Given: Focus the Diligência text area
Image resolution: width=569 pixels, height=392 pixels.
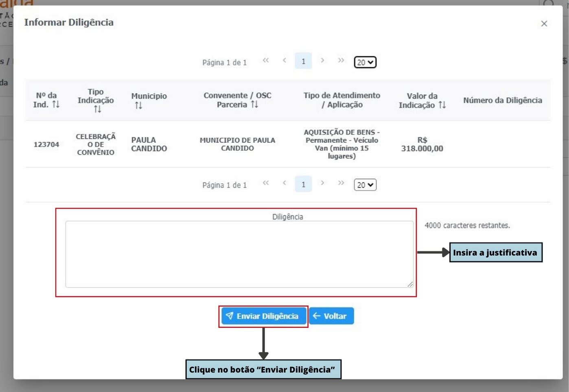Looking at the screenshot, I should point(239,254).
